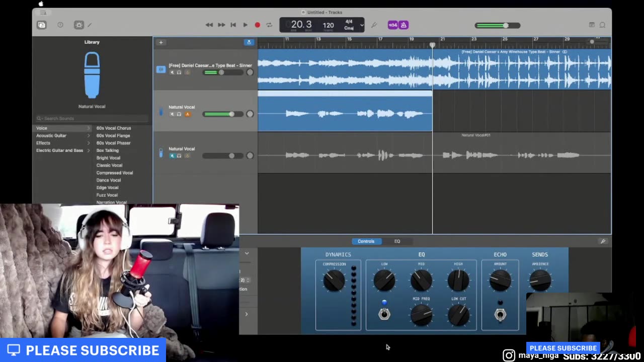Select the Classic Vocal patch
Image resolution: width=644 pixels, height=362 pixels.
109,165
